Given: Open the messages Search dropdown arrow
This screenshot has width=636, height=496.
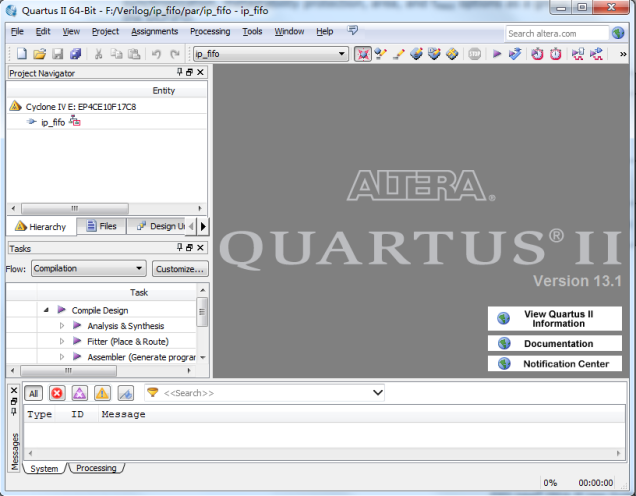Looking at the screenshot, I should tap(378, 393).
